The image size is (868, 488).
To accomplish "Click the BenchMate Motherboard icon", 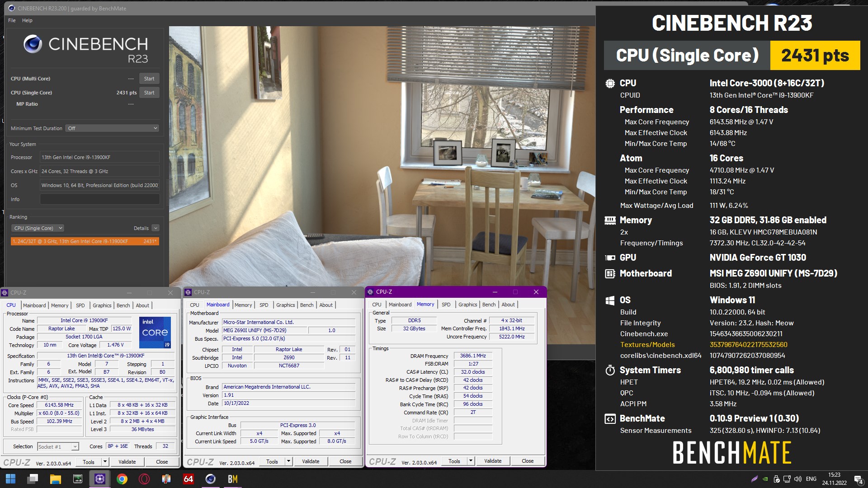I will click(610, 273).
